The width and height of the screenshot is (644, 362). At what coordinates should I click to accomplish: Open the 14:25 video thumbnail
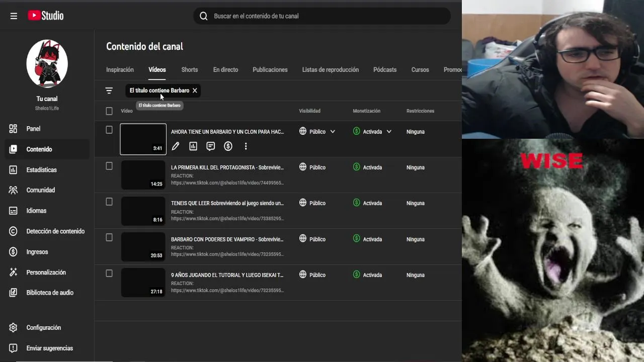tap(143, 175)
